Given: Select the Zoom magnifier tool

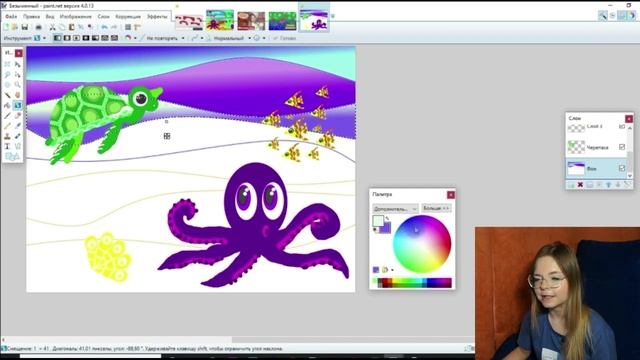Looking at the screenshot, I should pyautogui.click(x=18, y=84).
